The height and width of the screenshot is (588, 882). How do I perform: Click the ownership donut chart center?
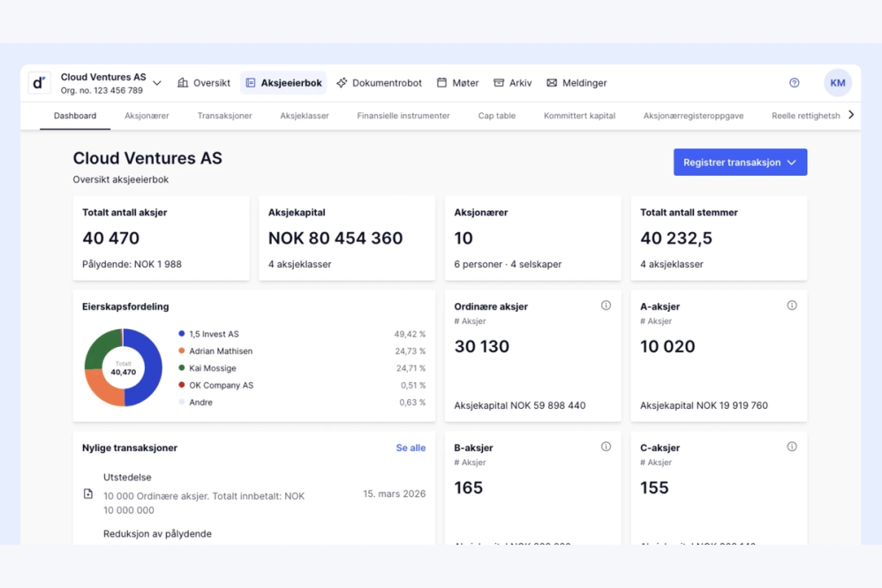[x=124, y=368]
